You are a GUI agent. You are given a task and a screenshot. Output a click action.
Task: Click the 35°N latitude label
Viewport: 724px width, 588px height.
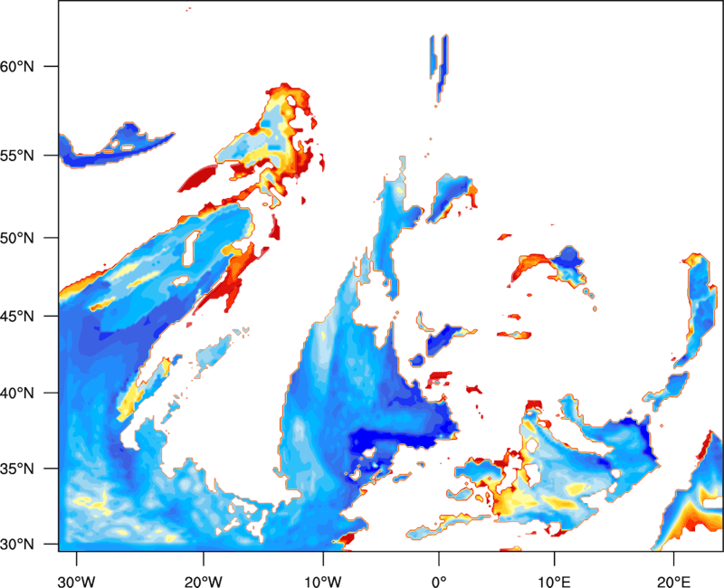pyautogui.click(x=17, y=469)
